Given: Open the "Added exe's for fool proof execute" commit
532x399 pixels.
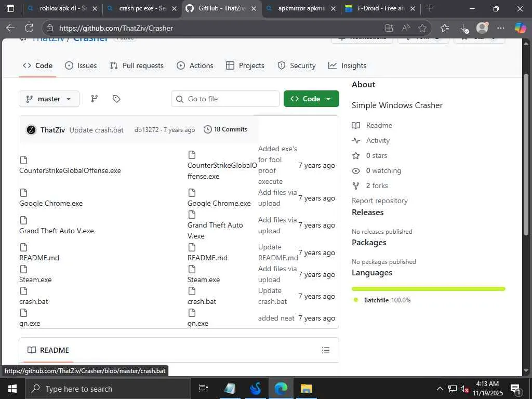Looking at the screenshot, I should (x=277, y=165).
